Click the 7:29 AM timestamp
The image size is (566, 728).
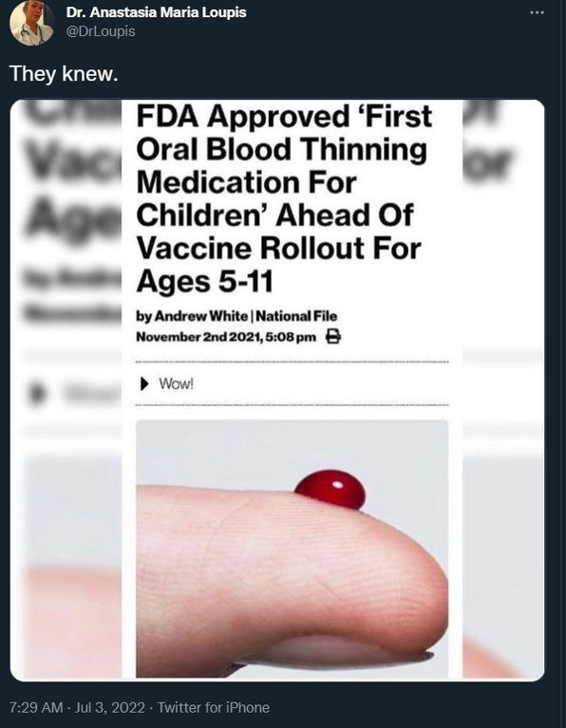pyautogui.click(x=36, y=707)
